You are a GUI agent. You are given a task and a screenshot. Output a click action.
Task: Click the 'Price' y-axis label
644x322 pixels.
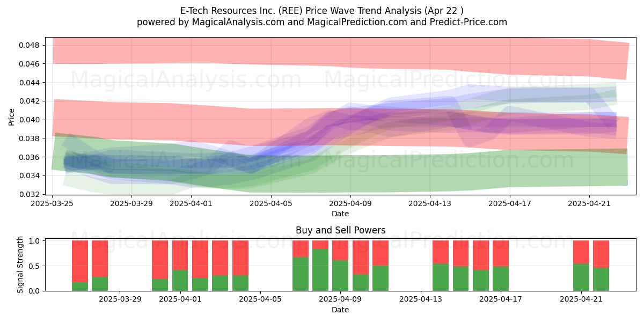point(11,116)
